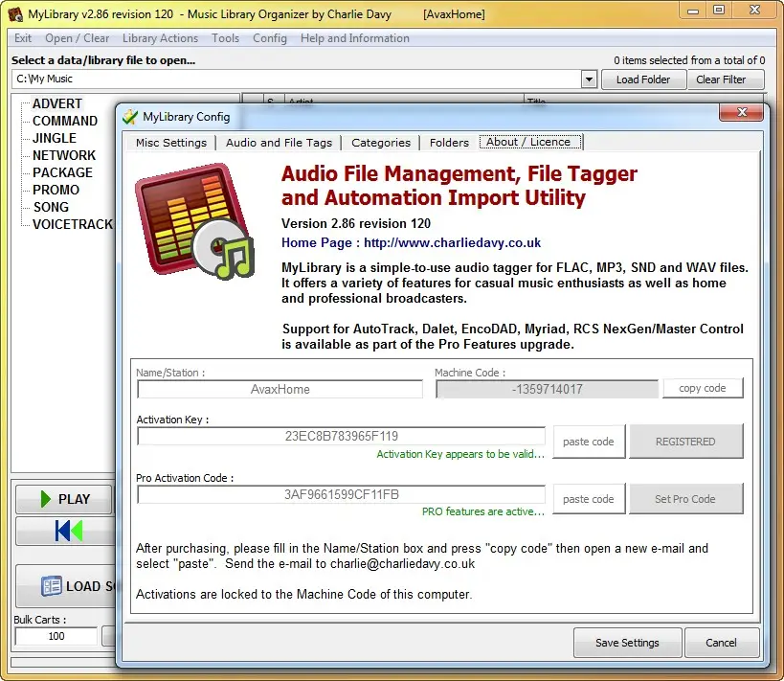Switch to the Misc Settings tab
784x681 pixels.
pos(171,143)
